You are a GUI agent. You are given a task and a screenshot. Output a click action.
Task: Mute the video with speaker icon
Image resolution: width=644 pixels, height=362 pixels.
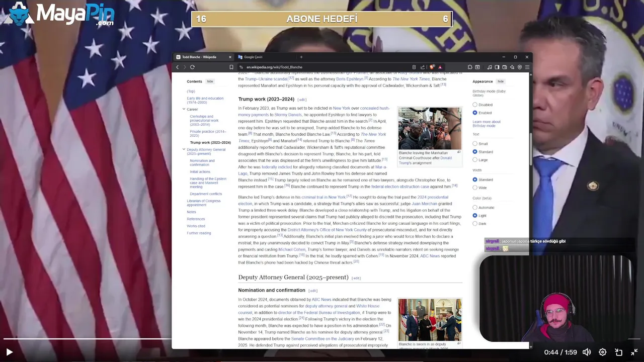coord(587,352)
